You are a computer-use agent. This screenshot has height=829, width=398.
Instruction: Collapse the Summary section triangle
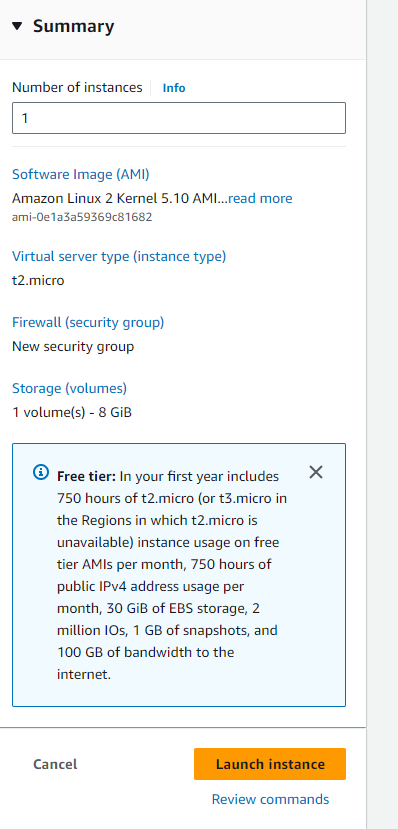[x=17, y=26]
